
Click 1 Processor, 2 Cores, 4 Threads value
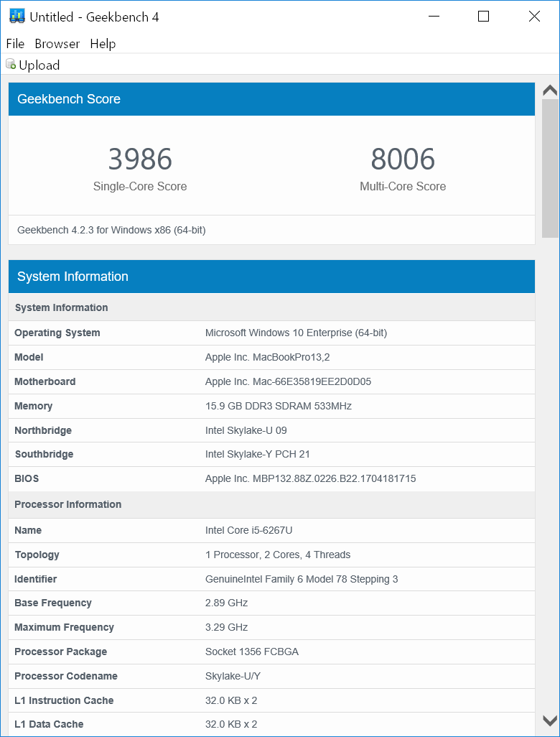[x=278, y=555]
